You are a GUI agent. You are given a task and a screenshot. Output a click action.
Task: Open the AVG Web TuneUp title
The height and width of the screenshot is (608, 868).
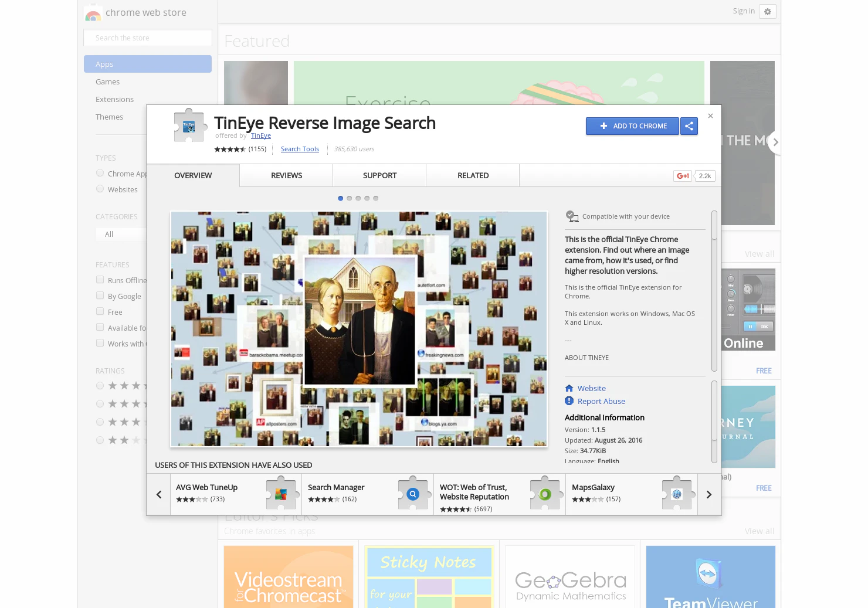click(x=206, y=487)
